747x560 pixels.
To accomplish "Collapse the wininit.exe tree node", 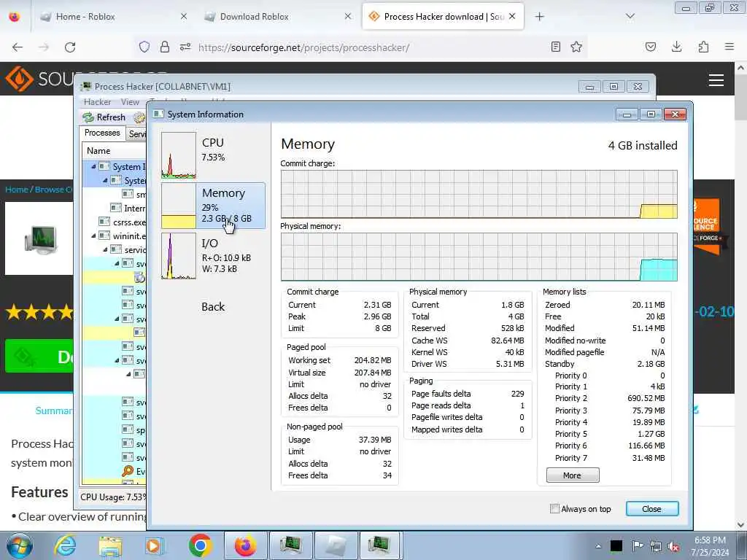I will click(93, 236).
